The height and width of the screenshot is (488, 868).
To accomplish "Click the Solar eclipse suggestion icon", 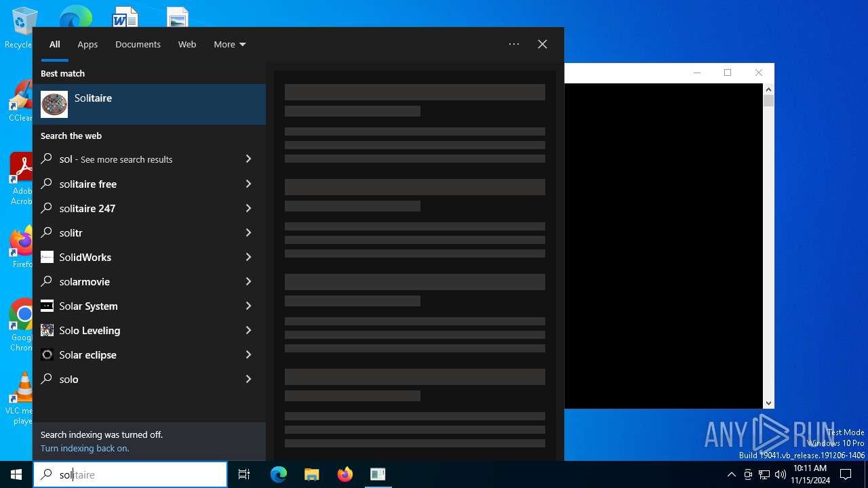I will pyautogui.click(x=47, y=354).
